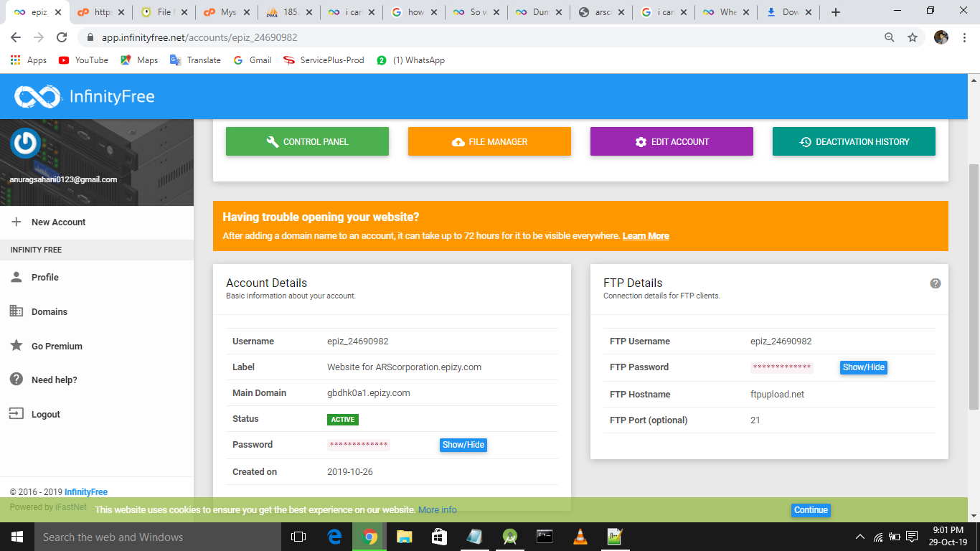This screenshot has height=551, width=980.
Task: Click the Learn More link in the banner
Action: click(x=645, y=235)
